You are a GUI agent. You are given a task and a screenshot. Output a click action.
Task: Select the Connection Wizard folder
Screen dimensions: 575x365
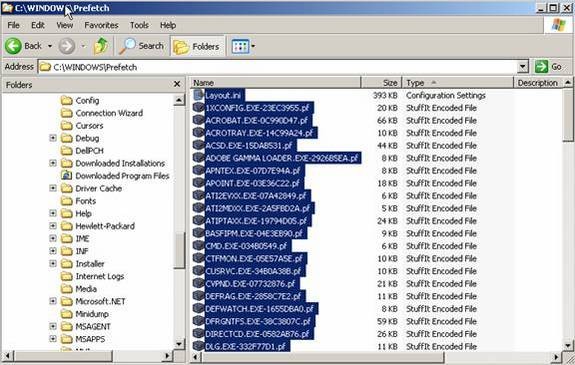coord(102,113)
